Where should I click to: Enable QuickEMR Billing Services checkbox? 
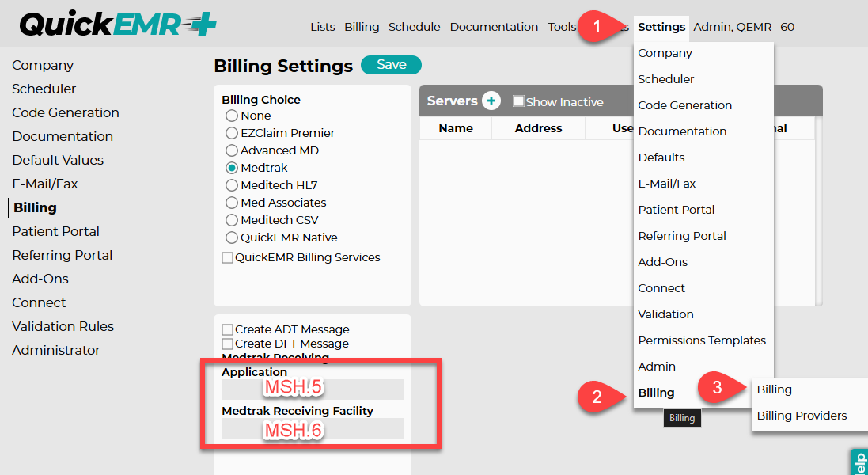point(228,257)
